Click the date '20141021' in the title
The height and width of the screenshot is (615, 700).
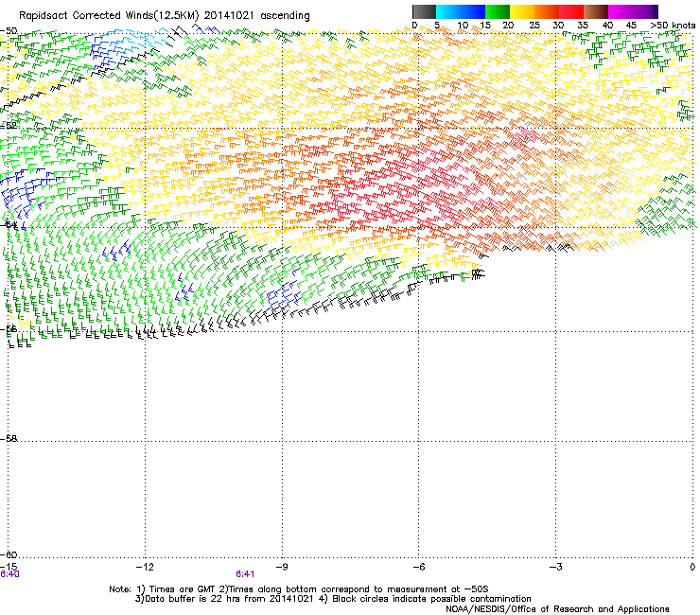coord(229,16)
